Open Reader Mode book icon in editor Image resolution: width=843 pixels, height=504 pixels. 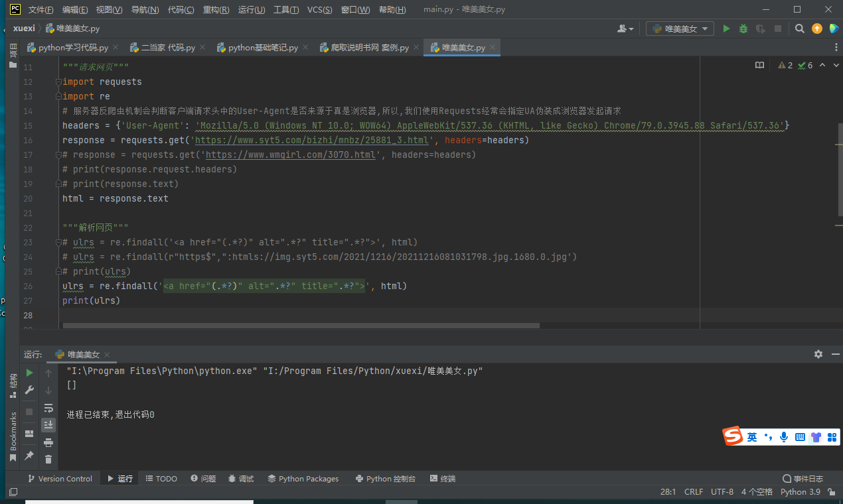click(x=760, y=65)
